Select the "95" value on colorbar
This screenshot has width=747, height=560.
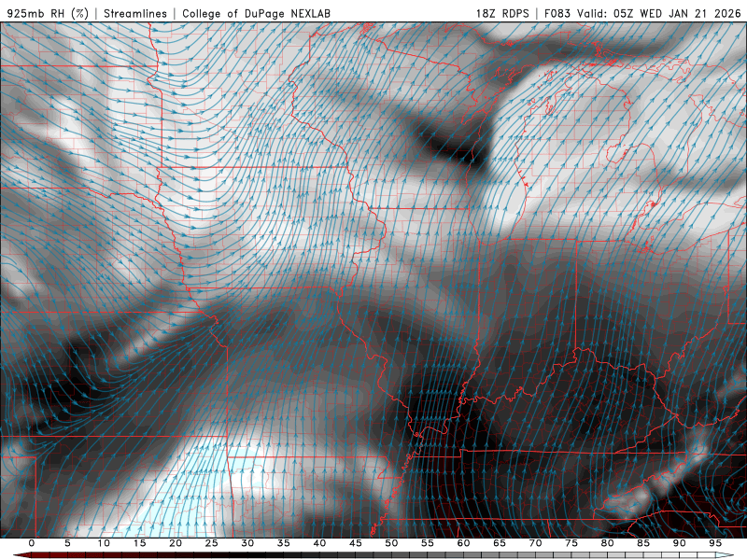click(715, 543)
